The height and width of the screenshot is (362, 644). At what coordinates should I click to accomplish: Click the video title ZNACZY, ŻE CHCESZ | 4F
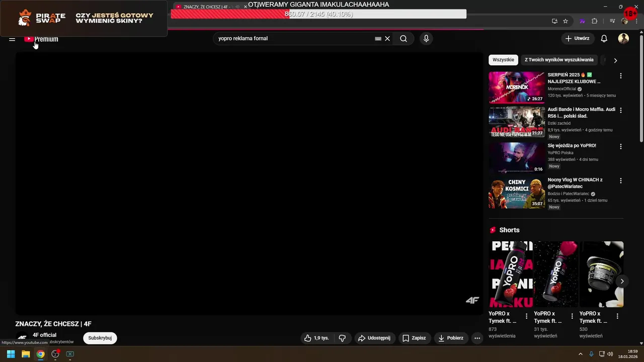pyautogui.click(x=53, y=324)
